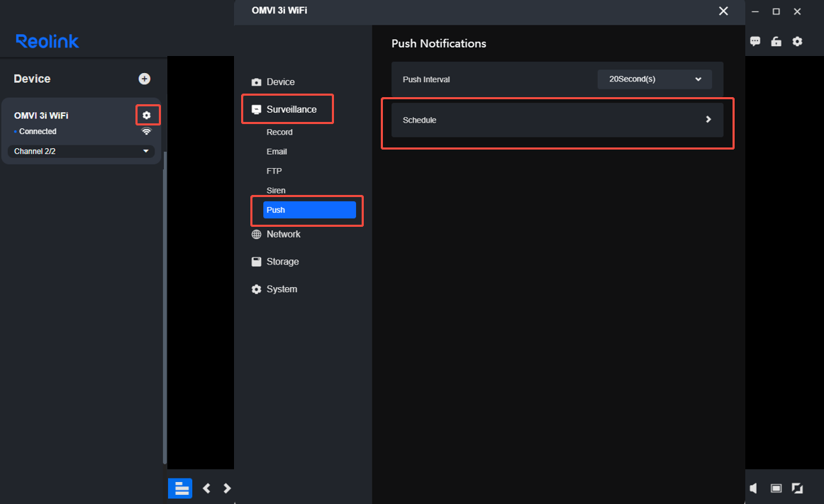
Task: Click the lock icon in top bar
Action: pos(776,42)
